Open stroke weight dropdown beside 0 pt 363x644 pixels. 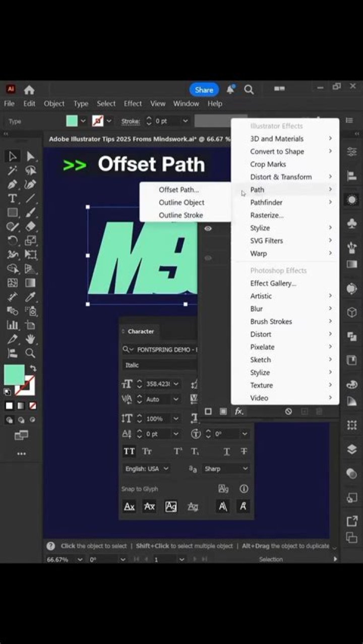tap(185, 121)
